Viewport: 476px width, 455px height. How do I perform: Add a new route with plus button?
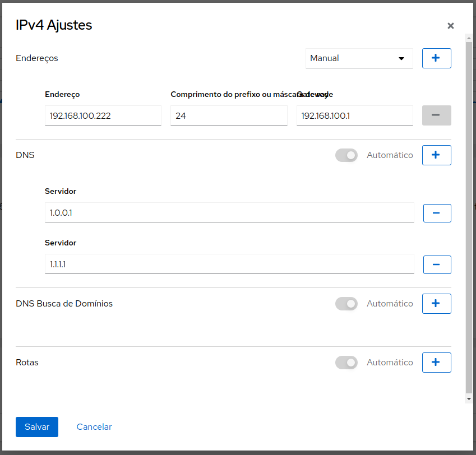[436, 362]
